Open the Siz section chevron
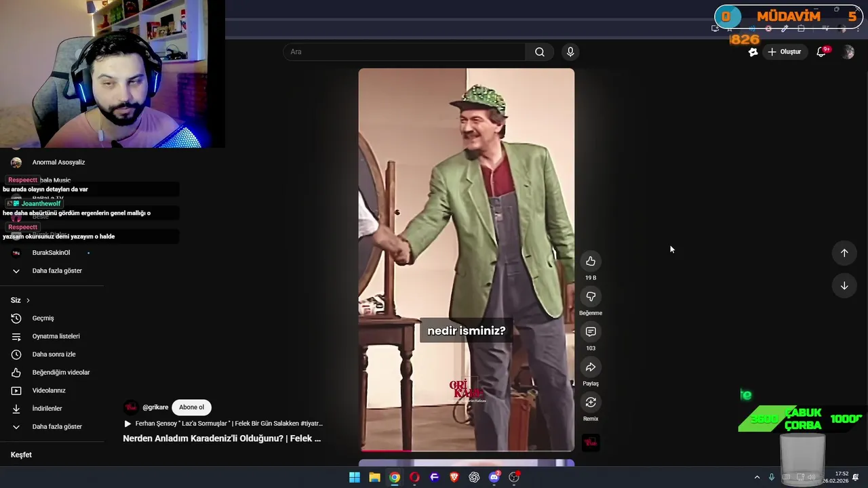Image resolution: width=868 pixels, height=488 pixels. click(x=28, y=300)
